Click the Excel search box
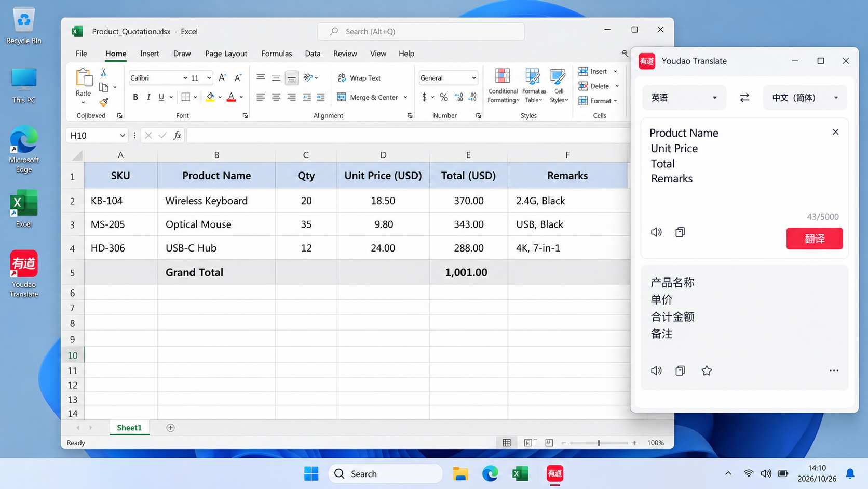The height and width of the screenshot is (489, 868). [421, 32]
